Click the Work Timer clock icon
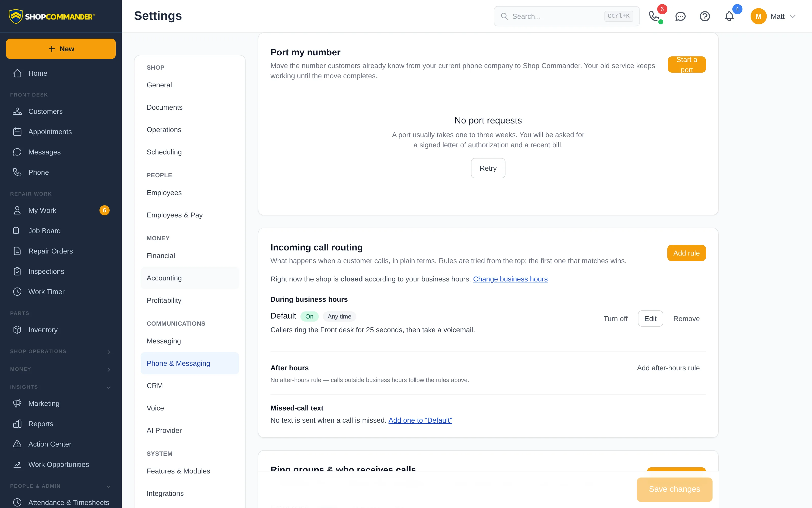Screen dimensions: 812x508 (x=17, y=292)
